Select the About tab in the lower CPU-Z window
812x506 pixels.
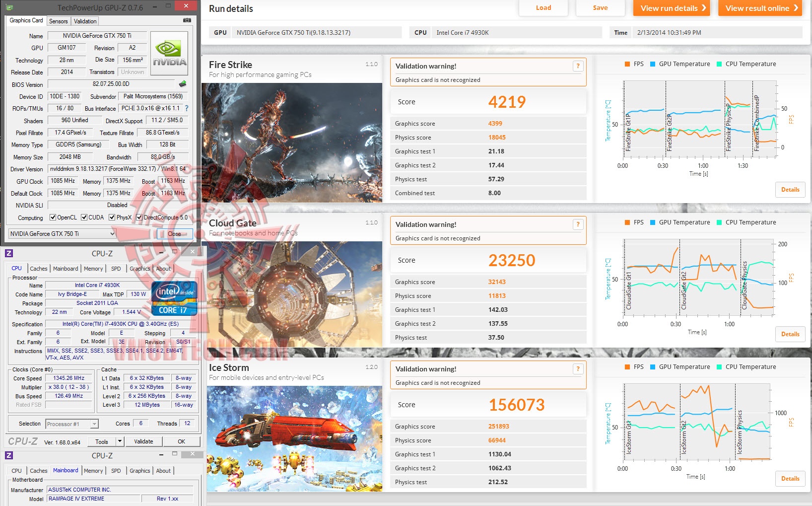tap(163, 471)
